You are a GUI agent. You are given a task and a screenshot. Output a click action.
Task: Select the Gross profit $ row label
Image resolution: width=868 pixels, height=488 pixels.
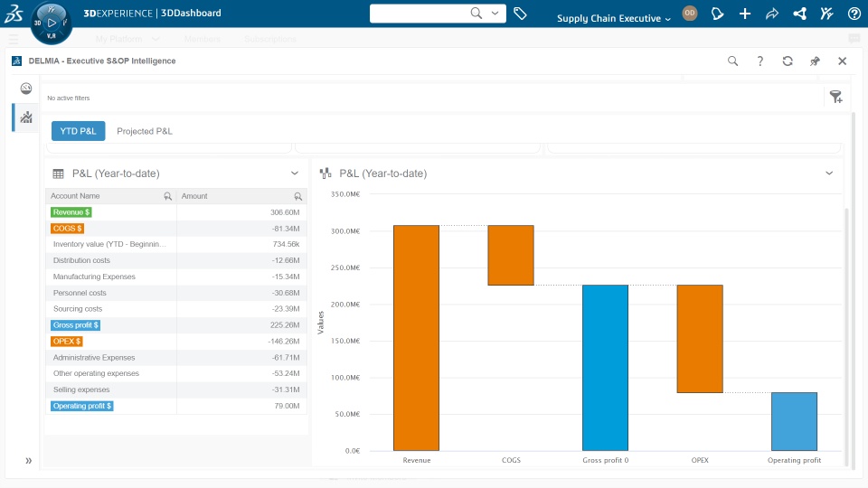pyautogui.click(x=75, y=324)
